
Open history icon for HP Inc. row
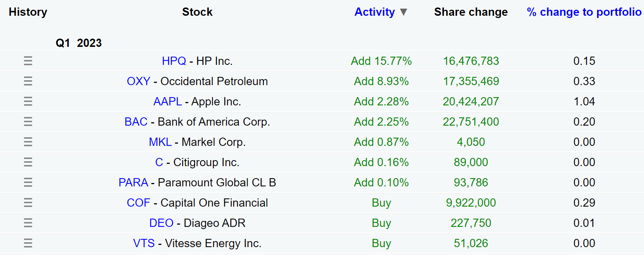coord(28,61)
